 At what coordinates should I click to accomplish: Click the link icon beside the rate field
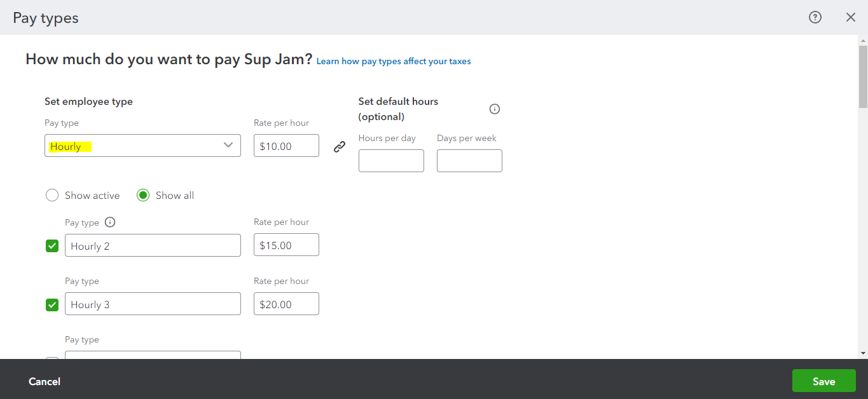(340, 147)
